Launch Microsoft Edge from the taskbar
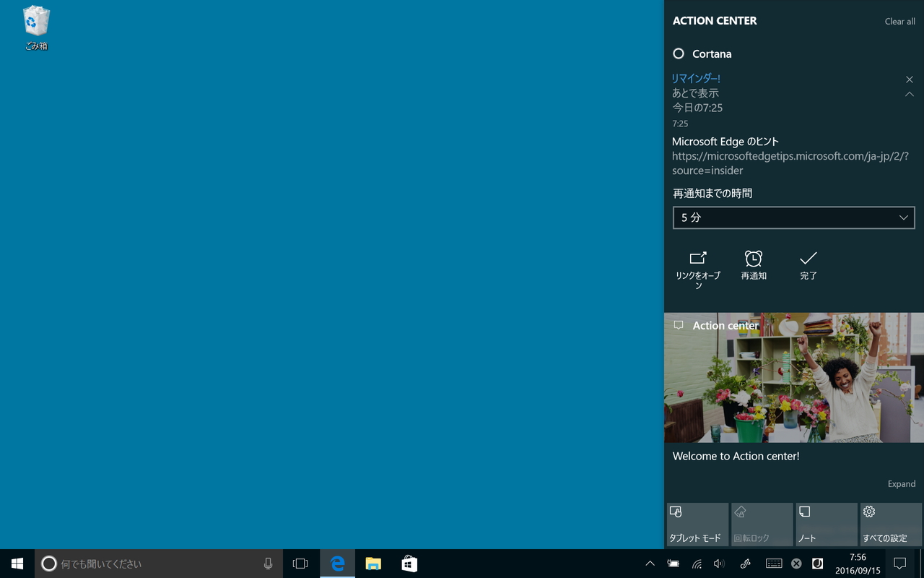This screenshot has width=924, height=578. click(336, 564)
